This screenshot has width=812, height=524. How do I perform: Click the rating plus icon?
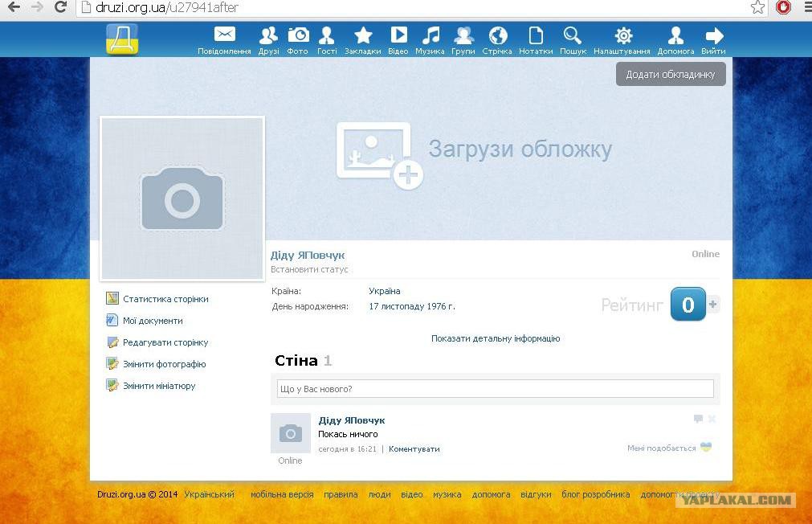713,305
